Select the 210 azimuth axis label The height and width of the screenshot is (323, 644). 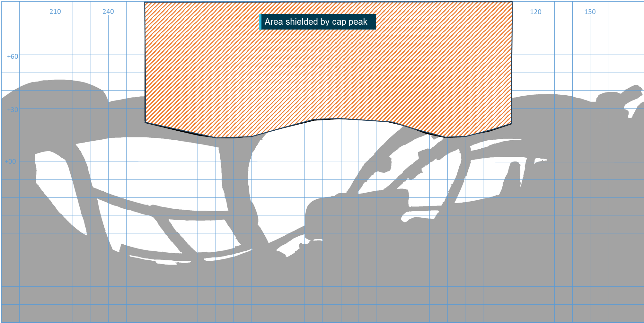click(55, 12)
